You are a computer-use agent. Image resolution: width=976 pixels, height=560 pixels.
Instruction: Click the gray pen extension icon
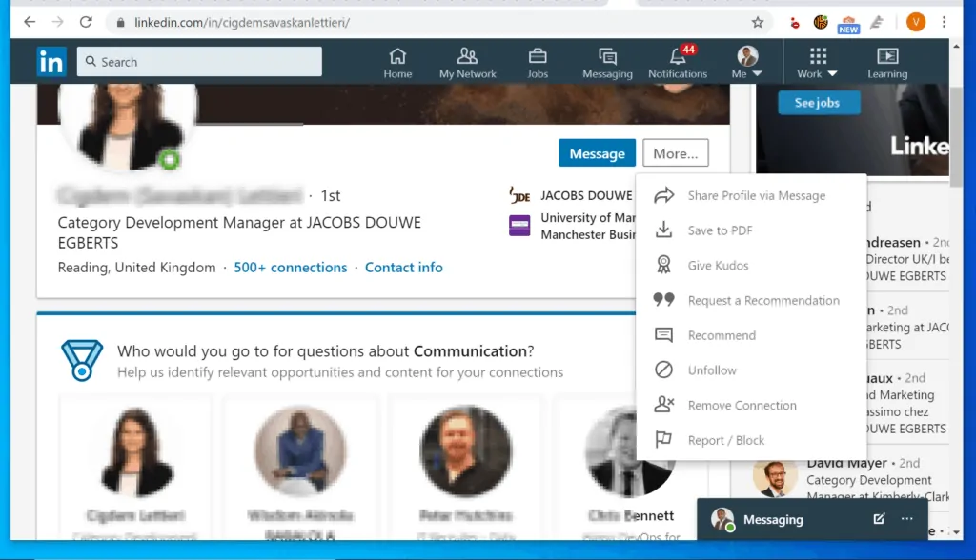[x=877, y=23]
